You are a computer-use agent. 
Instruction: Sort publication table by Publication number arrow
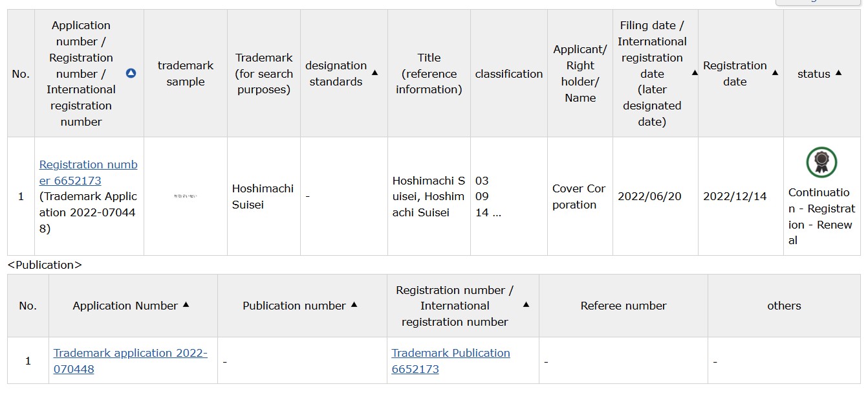point(354,304)
